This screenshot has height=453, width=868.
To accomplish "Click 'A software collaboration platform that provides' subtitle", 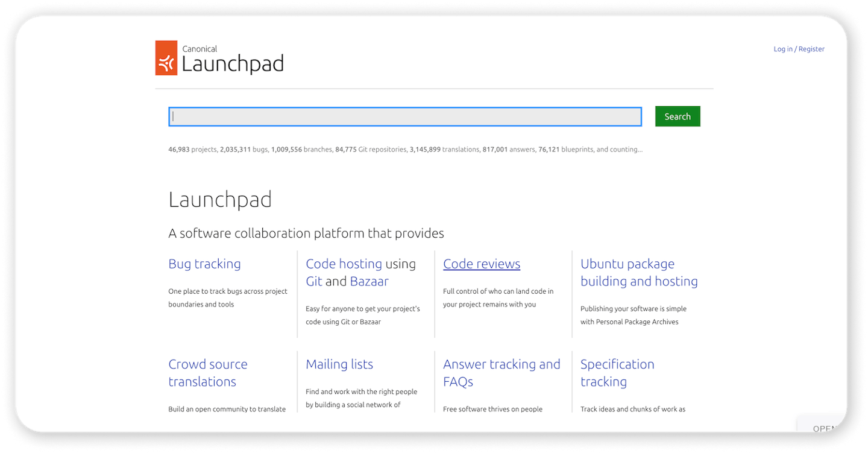I will point(306,233).
